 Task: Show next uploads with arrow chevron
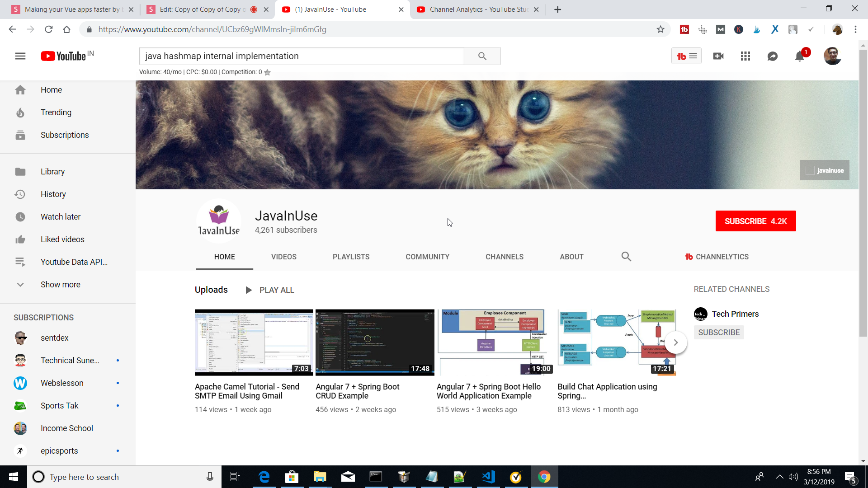tap(676, 343)
